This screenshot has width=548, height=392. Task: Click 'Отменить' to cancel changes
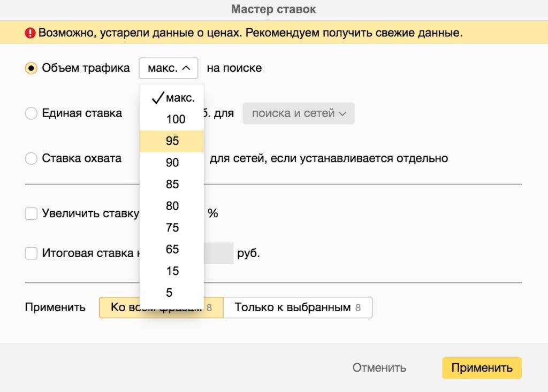[x=379, y=368]
